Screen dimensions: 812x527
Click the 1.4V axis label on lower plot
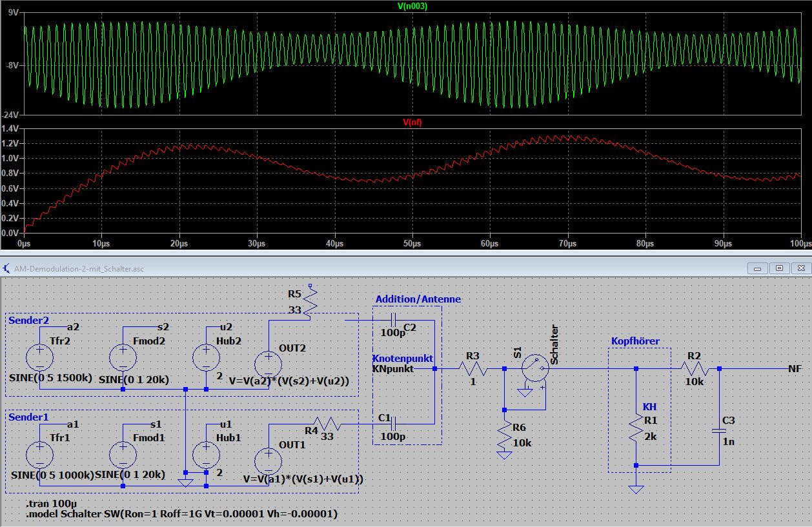tap(11, 129)
